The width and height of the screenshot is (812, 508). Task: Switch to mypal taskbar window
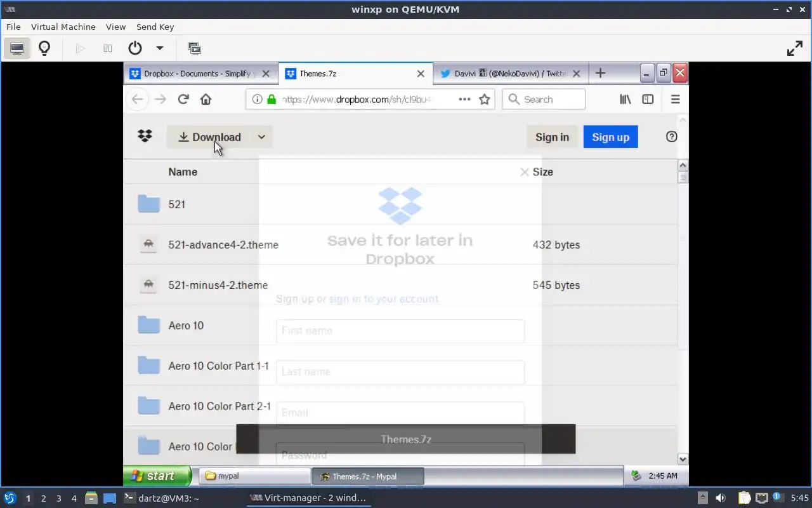(255, 476)
